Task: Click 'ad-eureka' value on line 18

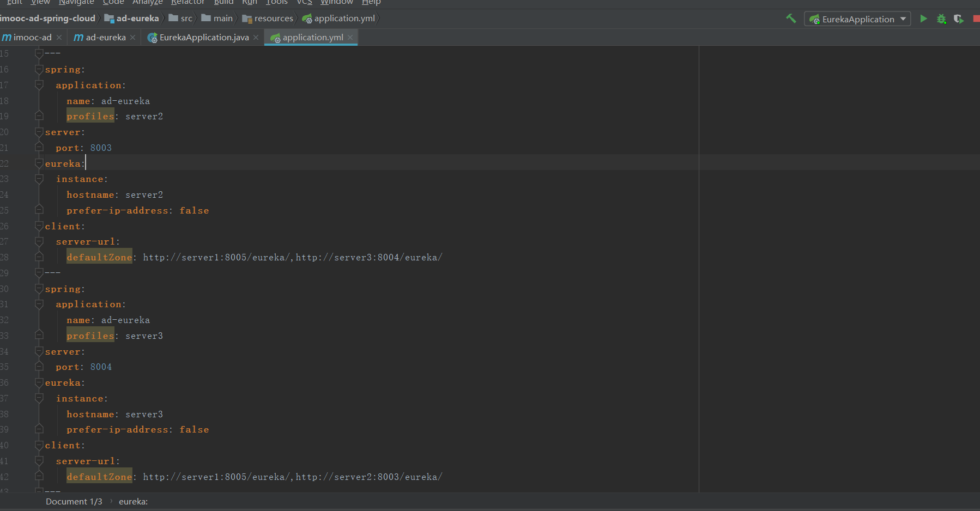Action: (x=125, y=101)
